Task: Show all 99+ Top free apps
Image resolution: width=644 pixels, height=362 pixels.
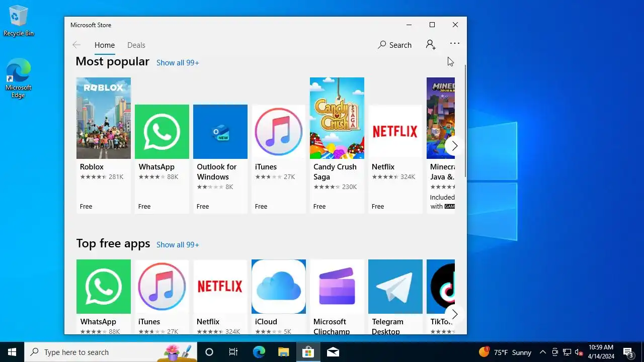Action: tap(178, 244)
